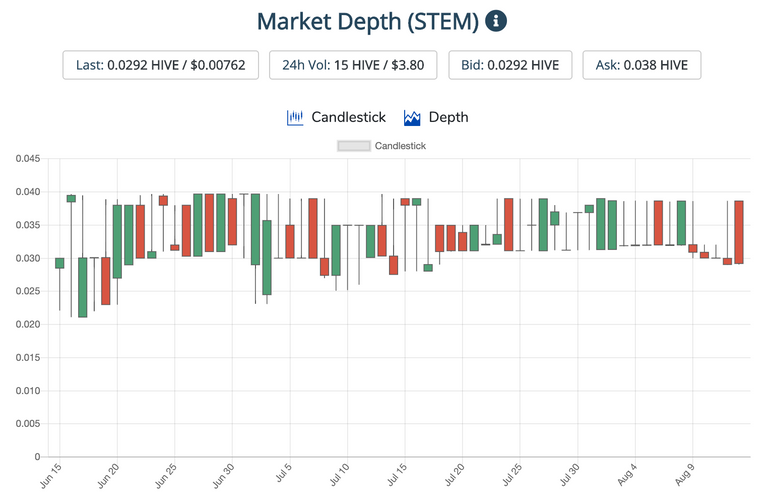768x502 pixels.
Task: Click the 0.020 y-axis label
Action: 28,324
